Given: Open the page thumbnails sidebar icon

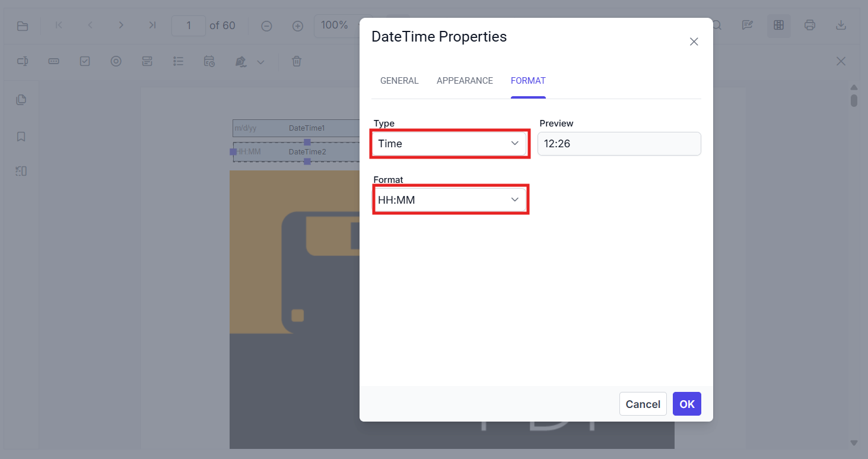Looking at the screenshot, I should point(21,99).
